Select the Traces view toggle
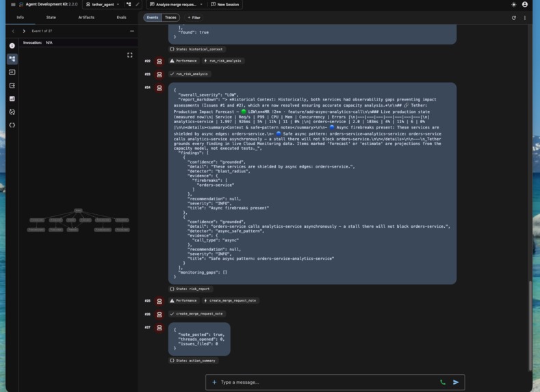540x392 pixels. pos(170,18)
